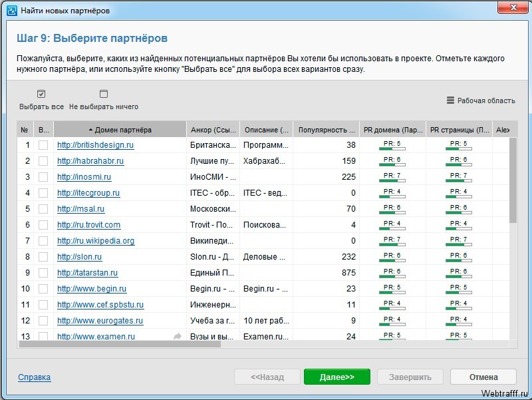Open the http://habrahabr.ru link
This screenshot has width=532, height=400.
[90, 161]
